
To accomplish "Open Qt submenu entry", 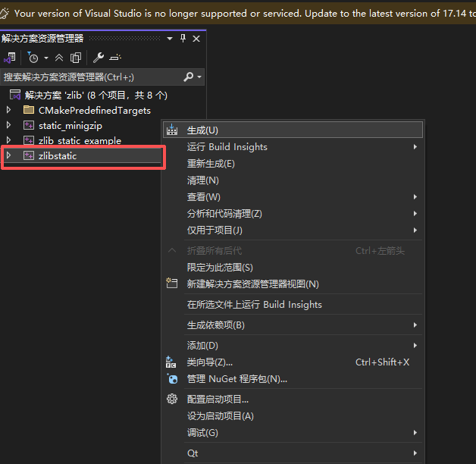I will [x=293, y=453].
